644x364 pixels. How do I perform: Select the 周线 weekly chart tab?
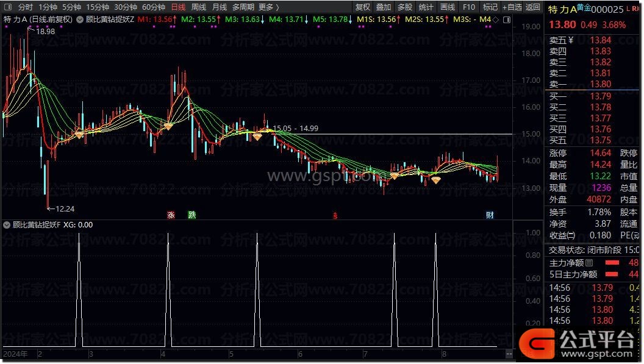point(199,7)
